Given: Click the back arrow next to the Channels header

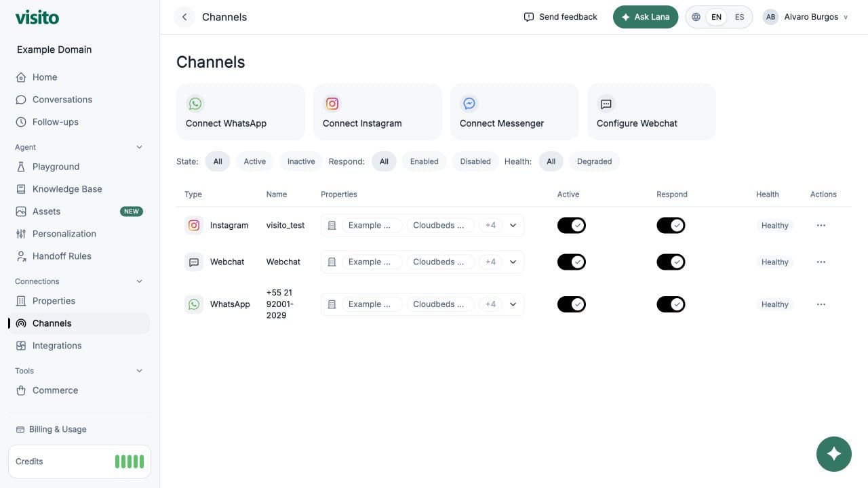Looking at the screenshot, I should click(x=184, y=17).
